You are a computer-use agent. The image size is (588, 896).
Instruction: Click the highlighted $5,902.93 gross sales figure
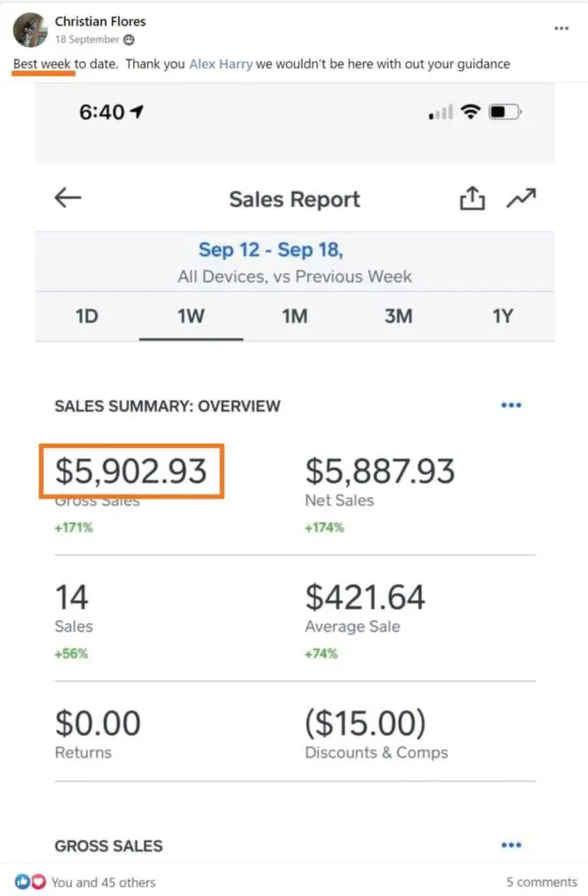point(131,472)
